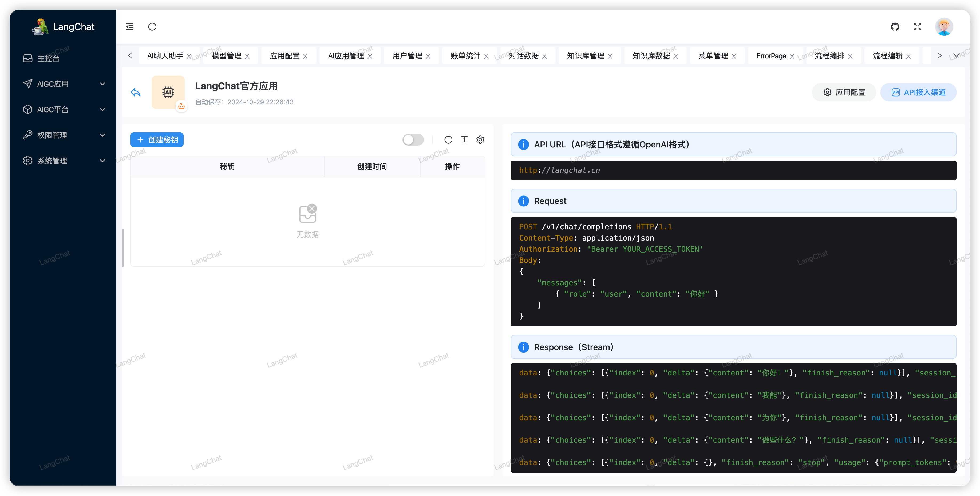Viewport: 980px width, 496px height.
Task: Open the 应用配置 settings button
Action: (x=844, y=92)
